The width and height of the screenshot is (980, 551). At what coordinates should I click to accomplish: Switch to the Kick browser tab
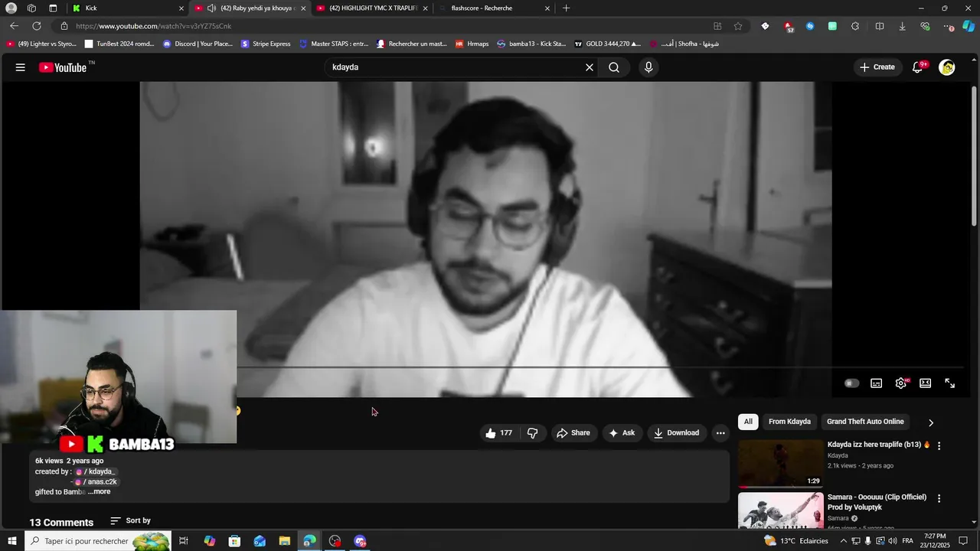tap(126, 8)
